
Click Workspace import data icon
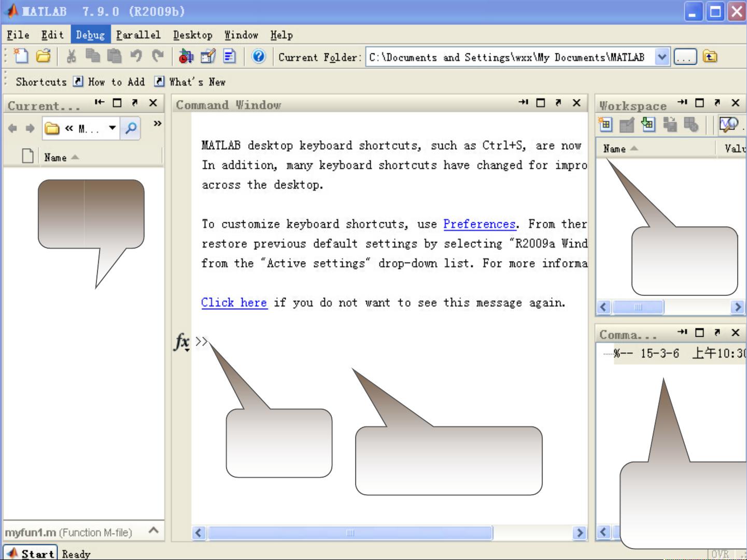[648, 125]
